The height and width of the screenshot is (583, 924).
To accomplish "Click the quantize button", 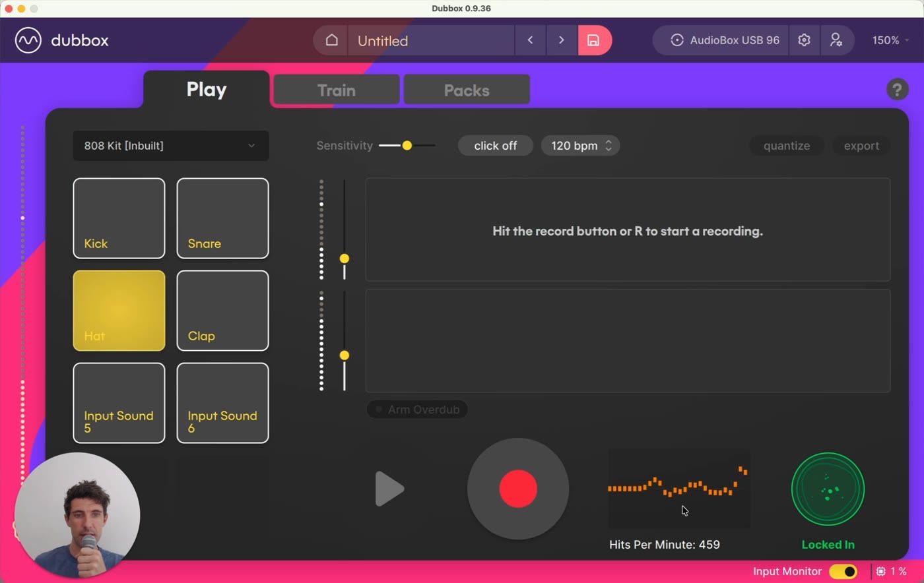I will [787, 146].
